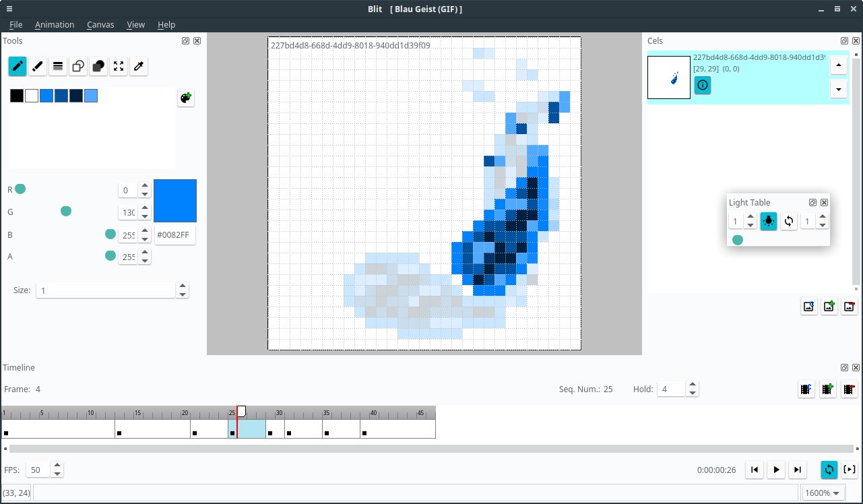Decrease Light Table next frames count

tap(823, 225)
